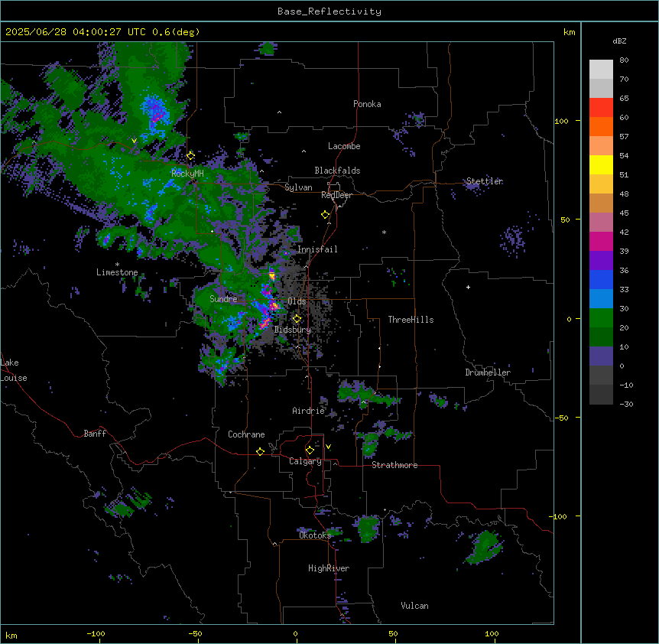Click the yellow V marker northeast of Calgary
The image size is (659, 644).
coord(328,447)
